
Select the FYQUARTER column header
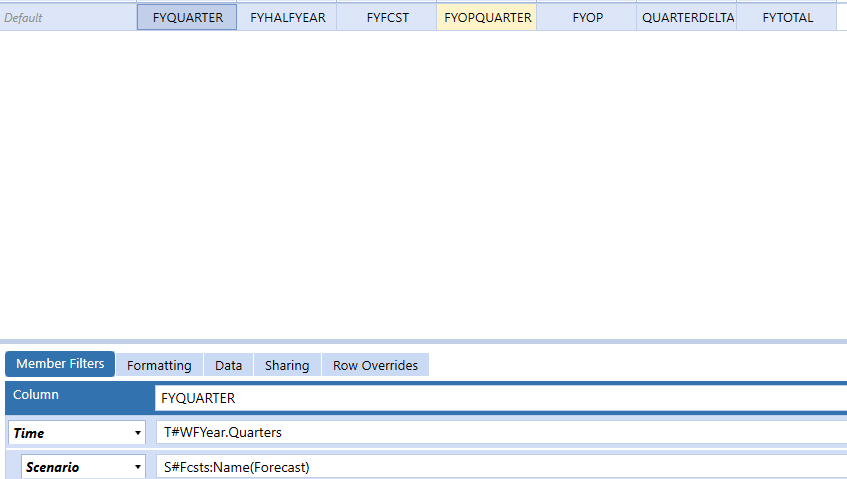(x=187, y=18)
